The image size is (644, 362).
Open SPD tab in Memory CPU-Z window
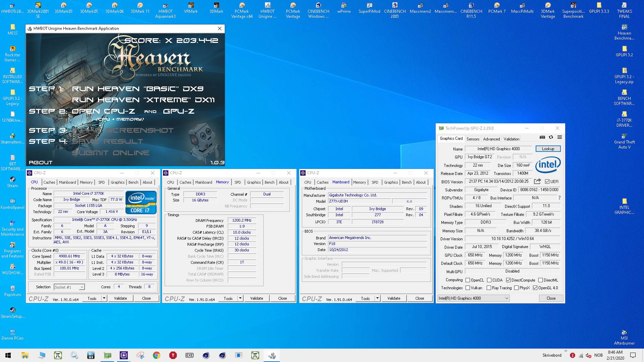[x=238, y=182]
